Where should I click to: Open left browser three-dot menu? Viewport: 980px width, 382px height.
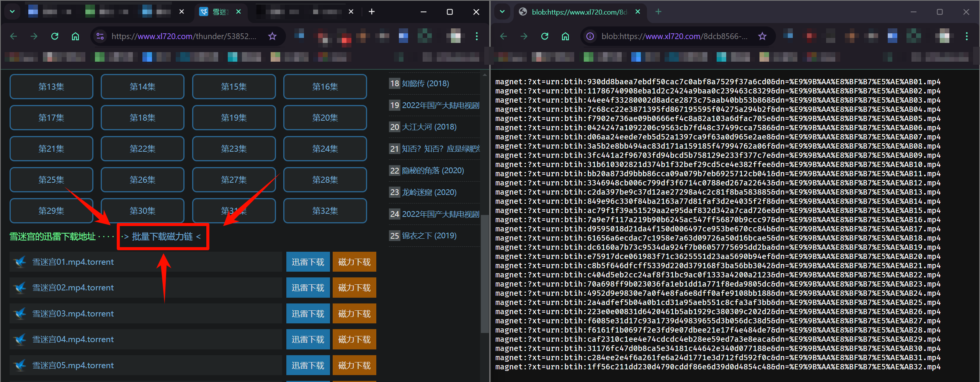[477, 36]
